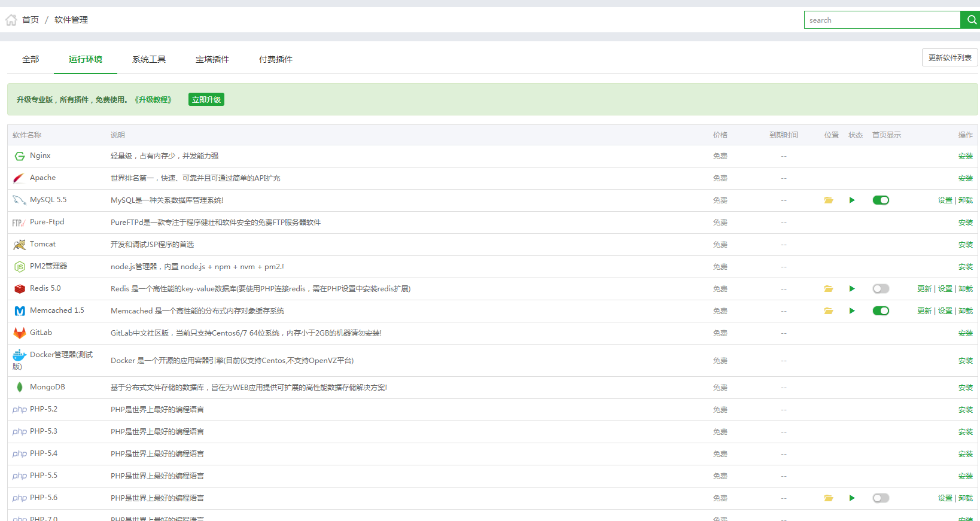980x521 pixels.
Task: Open the 《升级教程》 link
Action: [153, 100]
